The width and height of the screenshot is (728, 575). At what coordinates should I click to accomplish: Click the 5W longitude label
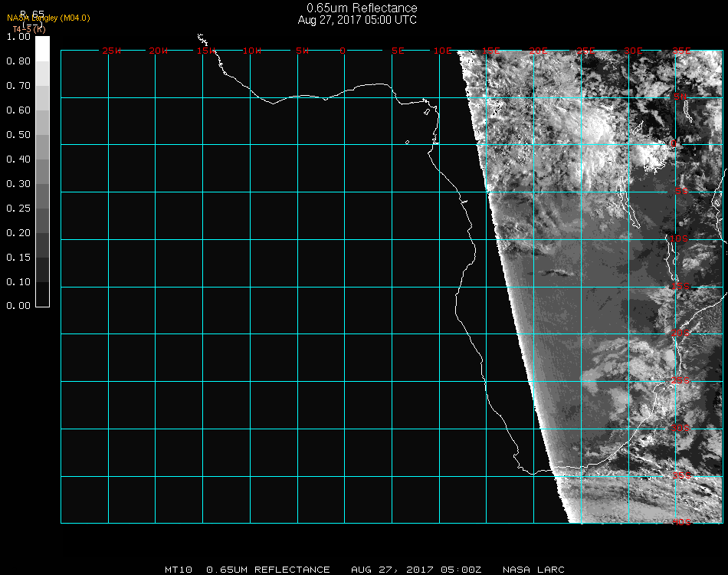pyautogui.click(x=302, y=51)
